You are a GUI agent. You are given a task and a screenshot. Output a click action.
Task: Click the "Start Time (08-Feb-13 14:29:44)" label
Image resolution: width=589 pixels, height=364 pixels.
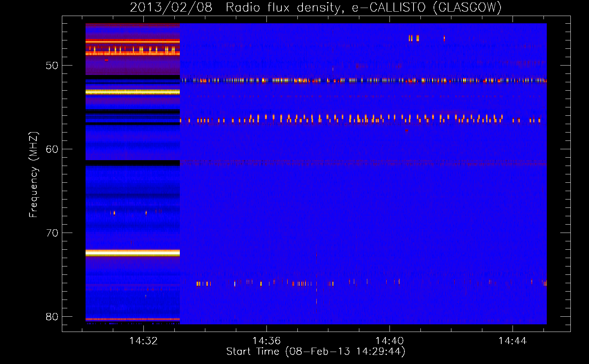coord(316,352)
